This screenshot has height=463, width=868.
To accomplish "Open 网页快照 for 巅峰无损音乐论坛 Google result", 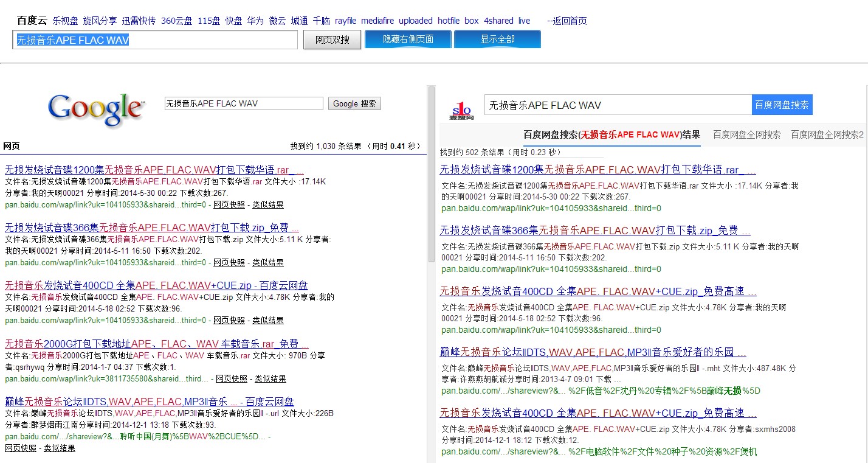I will pyautogui.click(x=21, y=448).
